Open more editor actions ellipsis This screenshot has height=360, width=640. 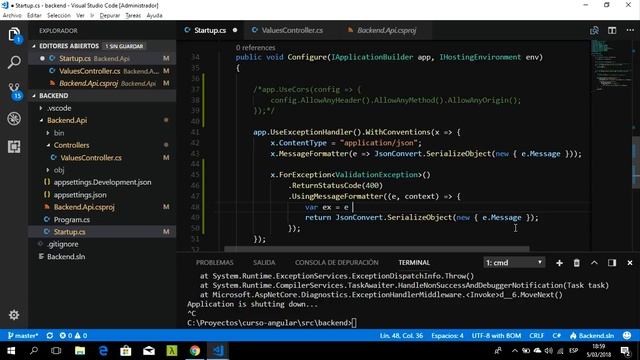click(630, 30)
